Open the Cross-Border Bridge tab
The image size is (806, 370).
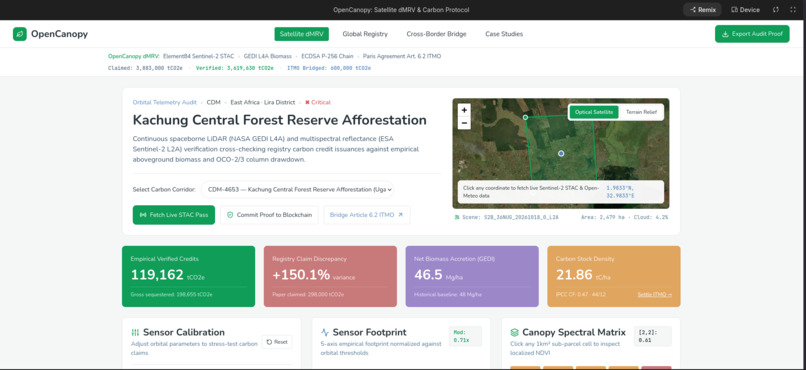[436, 34]
